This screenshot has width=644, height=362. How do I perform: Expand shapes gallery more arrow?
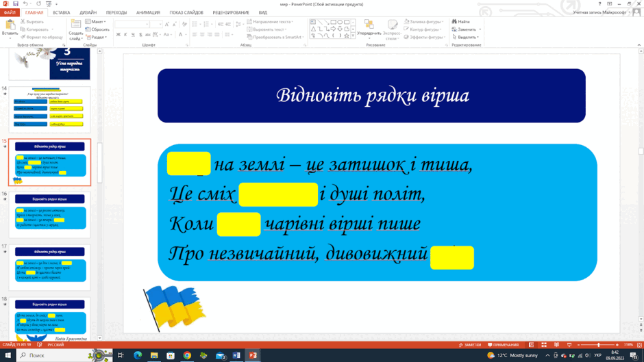[x=352, y=36]
